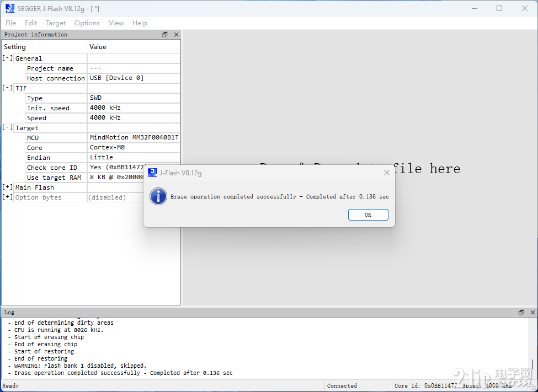Select the Init. speed setting

tap(56, 108)
